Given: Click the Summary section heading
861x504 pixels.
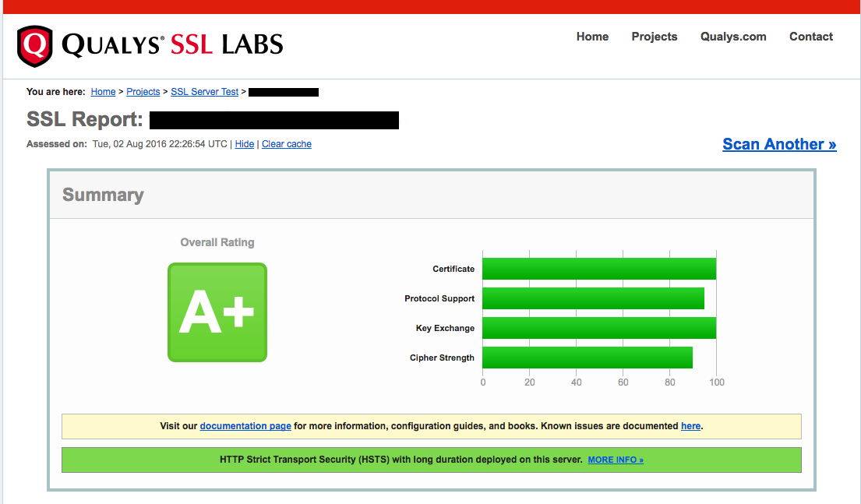Looking at the screenshot, I should click(x=103, y=195).
